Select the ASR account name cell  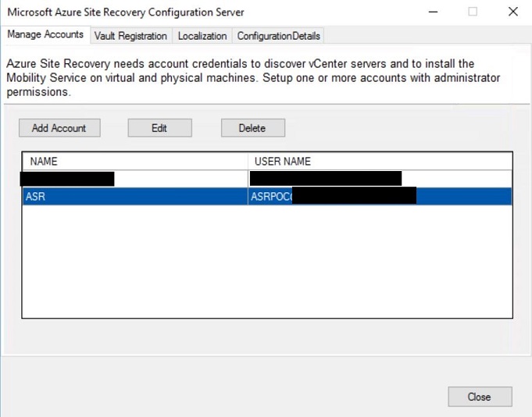click(135, 196)
